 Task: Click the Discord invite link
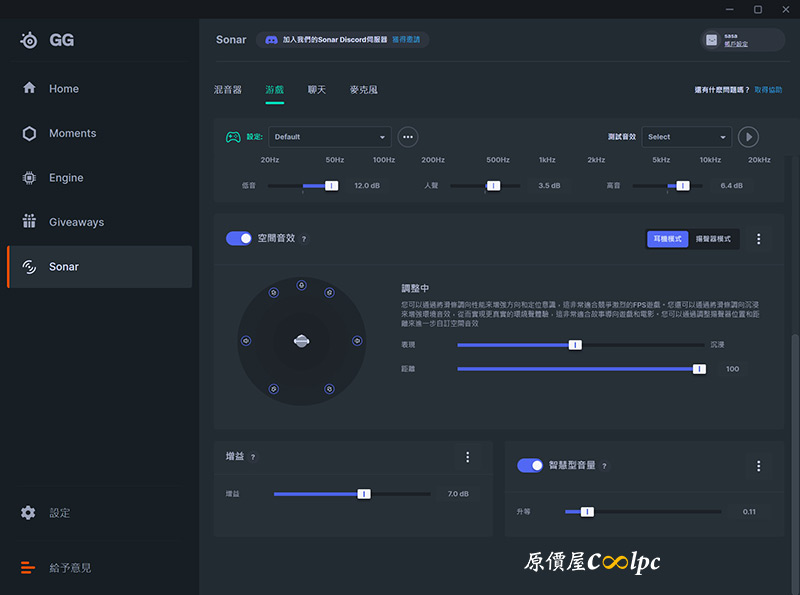click(x=406, y=40)
